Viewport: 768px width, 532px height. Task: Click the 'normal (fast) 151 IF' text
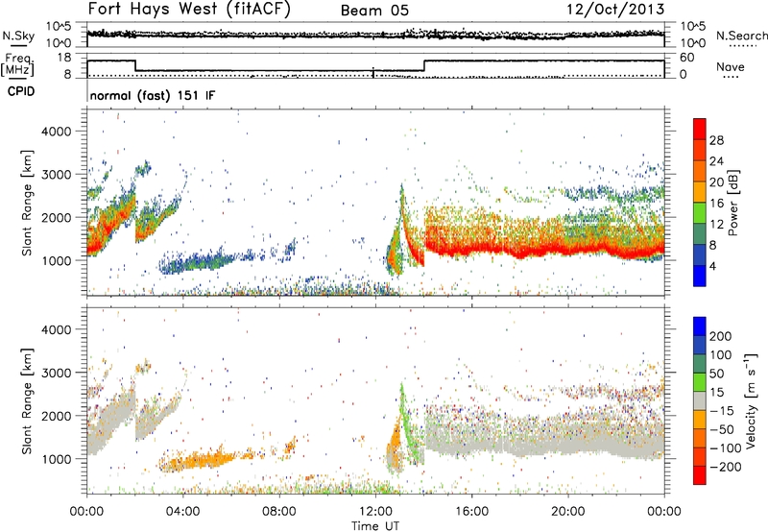click(153, 95)
